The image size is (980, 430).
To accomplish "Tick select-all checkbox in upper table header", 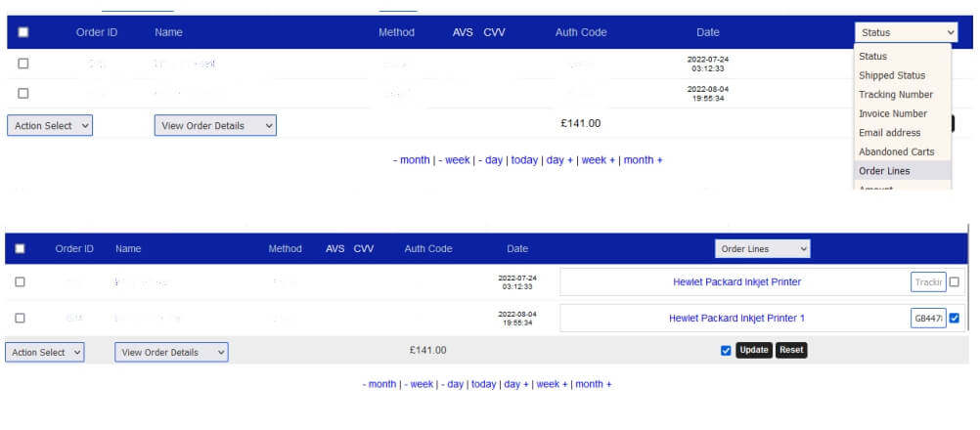I will 23,32.
